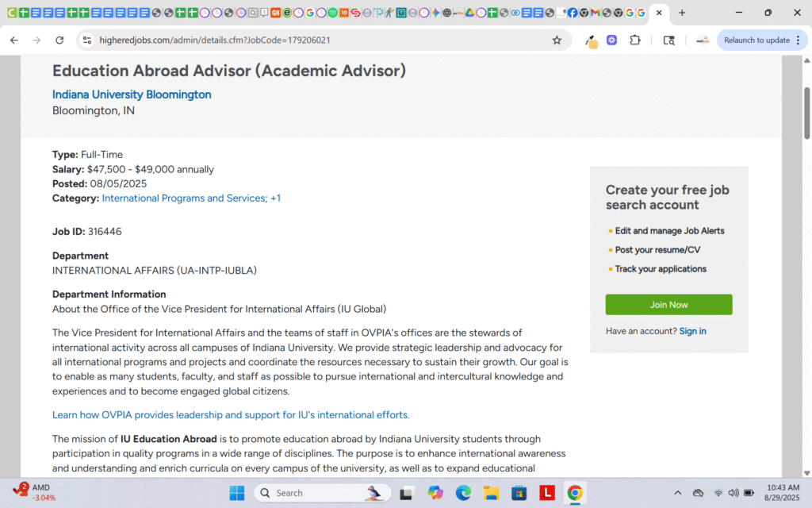Switch to the Facebook tab
Image resolution: width=812 pixels, height=508 pixels.
click(x=573, y=13)
